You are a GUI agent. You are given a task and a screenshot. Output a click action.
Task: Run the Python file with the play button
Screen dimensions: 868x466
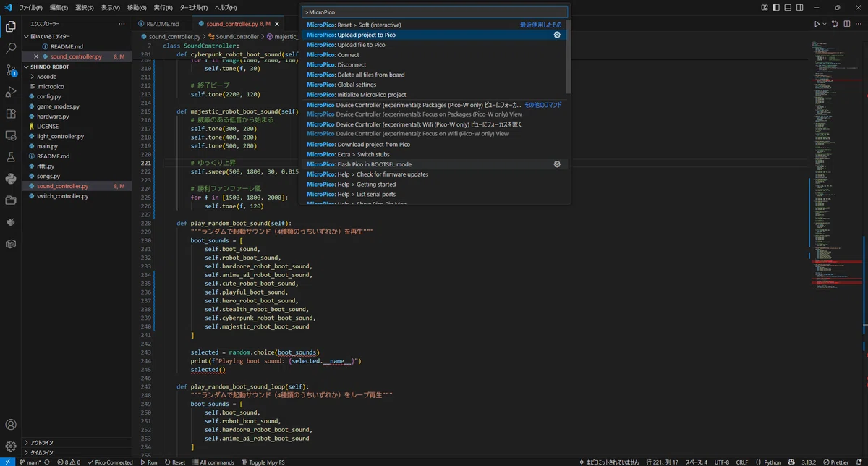pyautogui.click(x=817, y=24)
